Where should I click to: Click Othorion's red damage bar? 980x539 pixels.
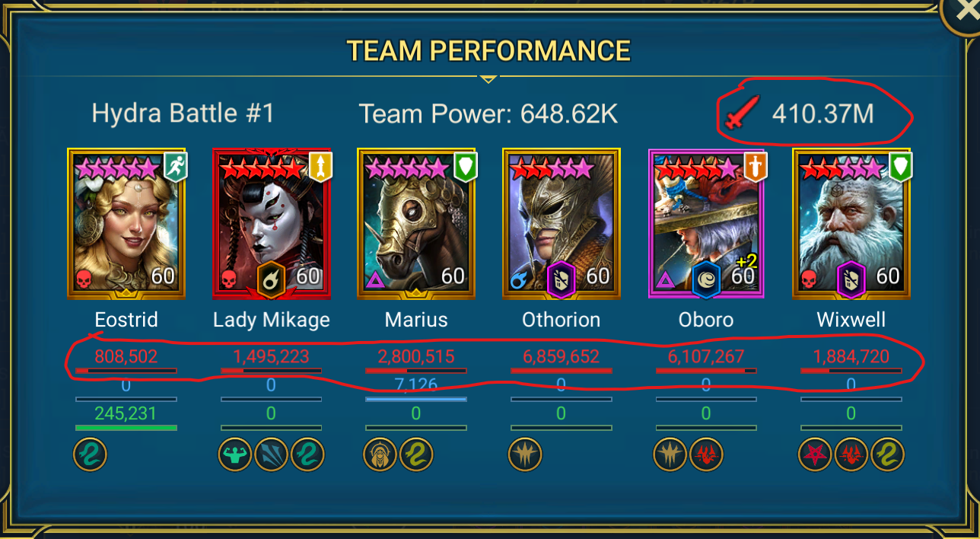point(562,372)
